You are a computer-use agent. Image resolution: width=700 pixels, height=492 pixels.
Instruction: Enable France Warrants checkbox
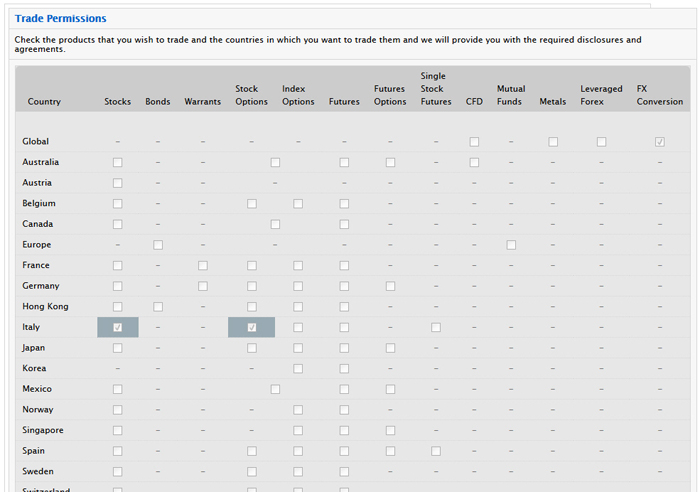[203, 265]
